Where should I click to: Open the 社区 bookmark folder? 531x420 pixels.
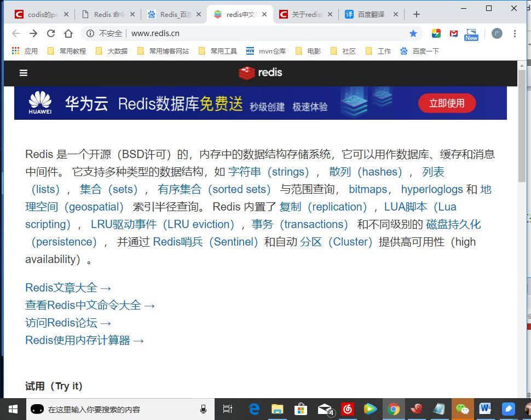[x=343, y=51]
